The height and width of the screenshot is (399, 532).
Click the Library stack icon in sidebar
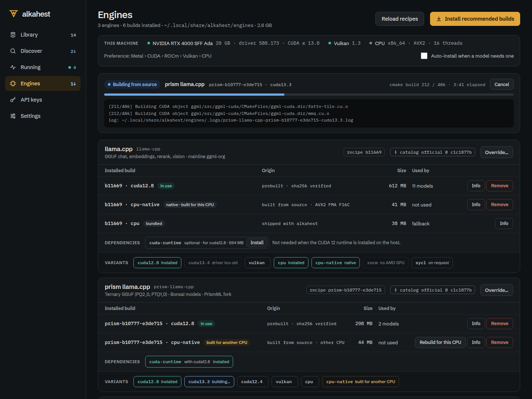(13, 35)
